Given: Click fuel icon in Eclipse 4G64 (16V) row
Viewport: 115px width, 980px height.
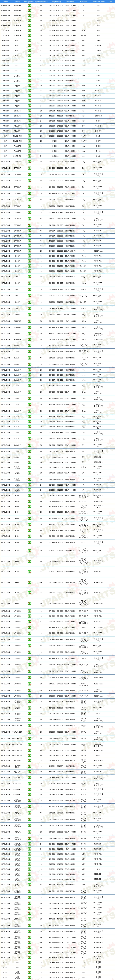Looking at the screenshot, I should tap(29, 339).
